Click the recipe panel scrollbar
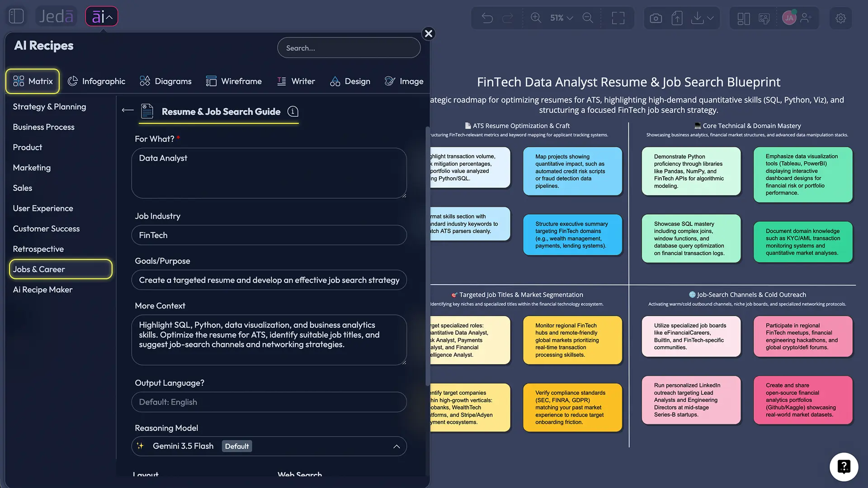Screen dimensions: 868x488 [427, 256]
